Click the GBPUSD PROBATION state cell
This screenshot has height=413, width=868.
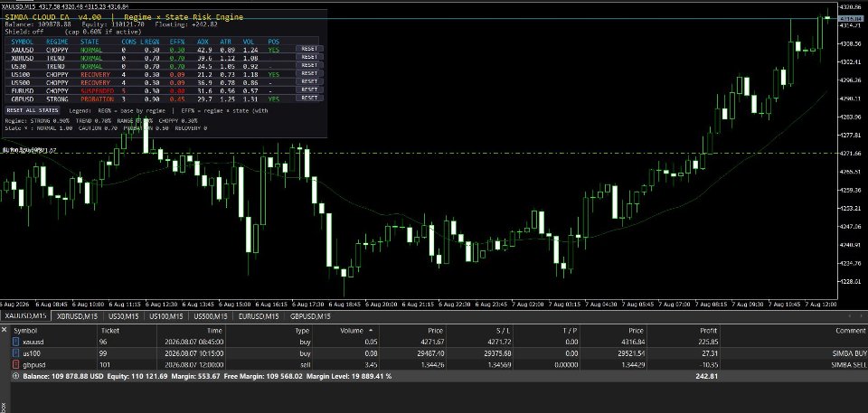(97, 99)
